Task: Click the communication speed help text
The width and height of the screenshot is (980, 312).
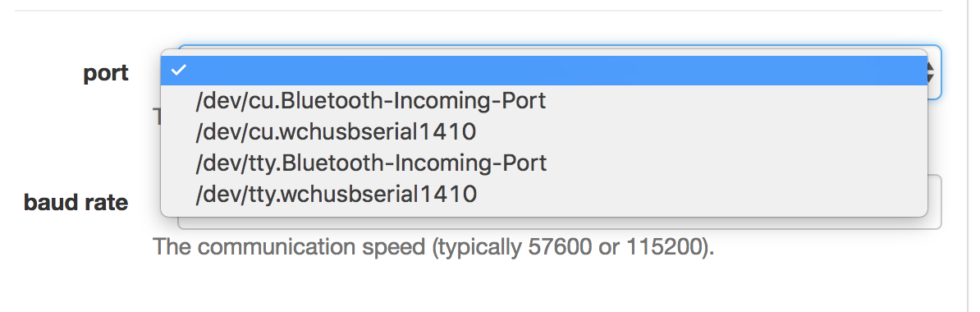Action: (433, 248)
